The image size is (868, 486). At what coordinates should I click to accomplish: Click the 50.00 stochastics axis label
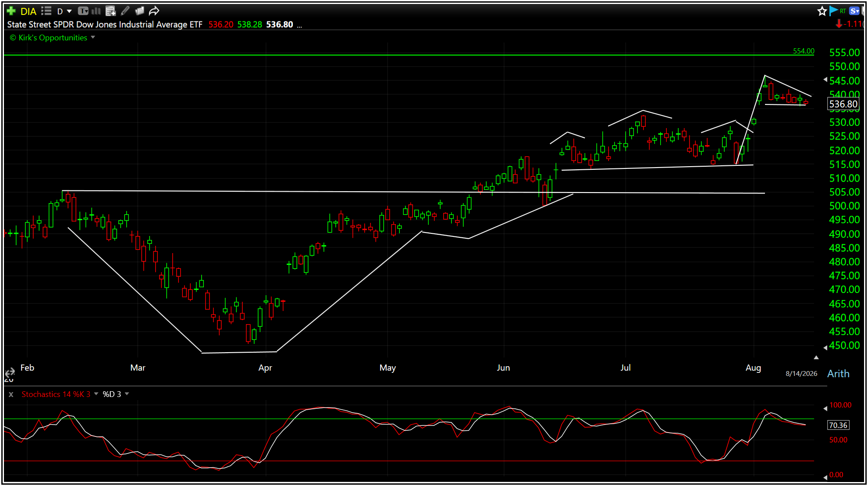[x=838, y=440]
